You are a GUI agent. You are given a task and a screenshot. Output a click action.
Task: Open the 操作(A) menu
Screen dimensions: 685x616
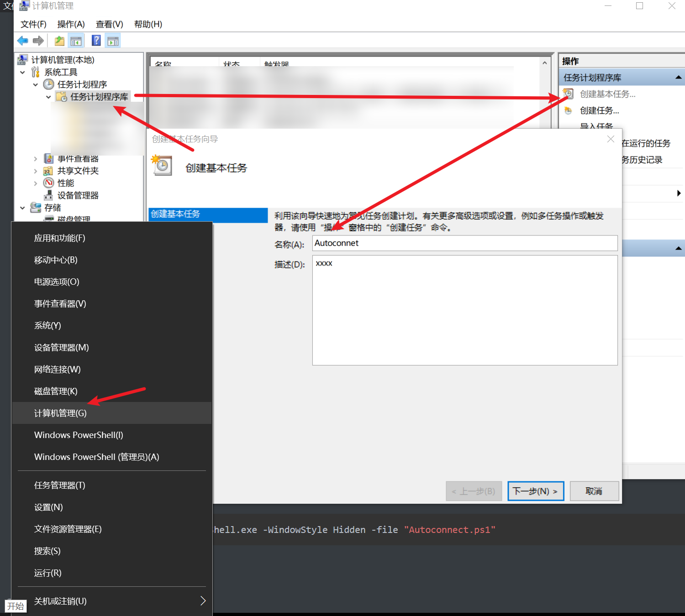point(71,24)
